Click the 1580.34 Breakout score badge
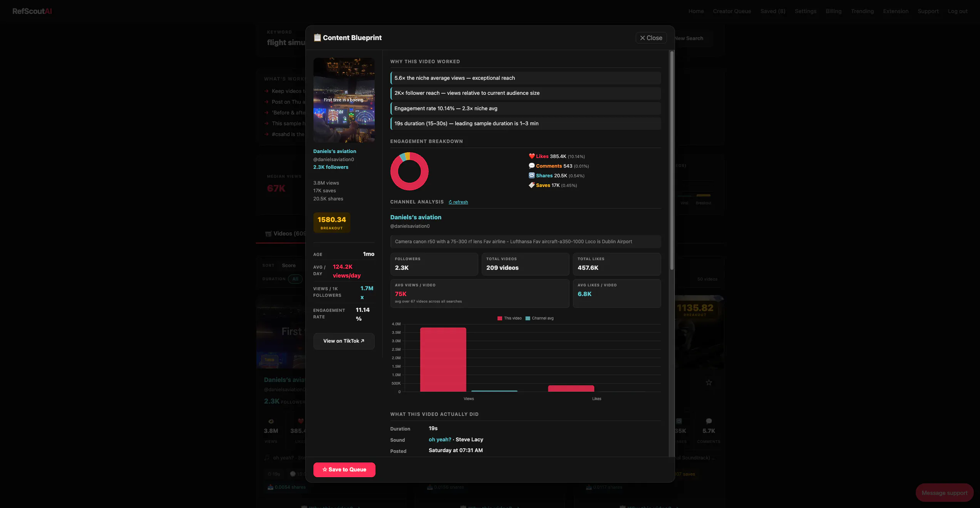The height and width of the screenshot is (508, 980). [332, 223]
